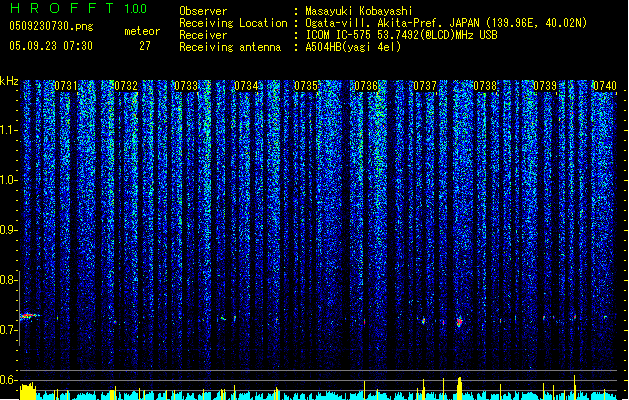Click the 1.0 kHz axis label
The height and width of the screenshot is (400, 629).
coord(9,180)
